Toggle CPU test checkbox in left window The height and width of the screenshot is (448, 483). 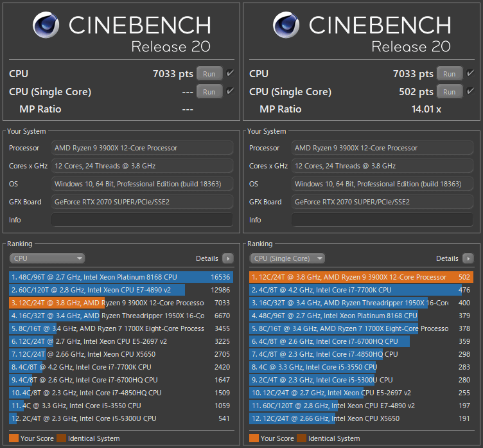[230, 73]
